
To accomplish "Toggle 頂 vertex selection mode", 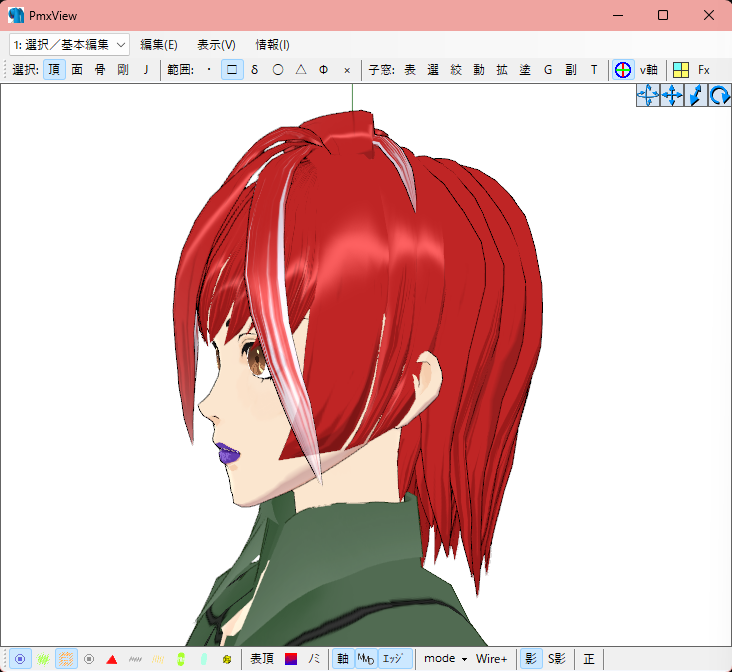I will 54,70.
